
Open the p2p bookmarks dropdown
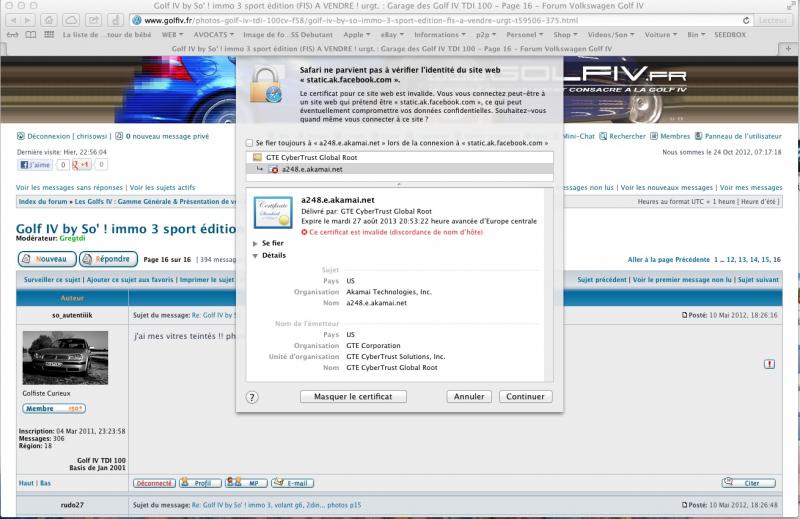click(485, 35)
